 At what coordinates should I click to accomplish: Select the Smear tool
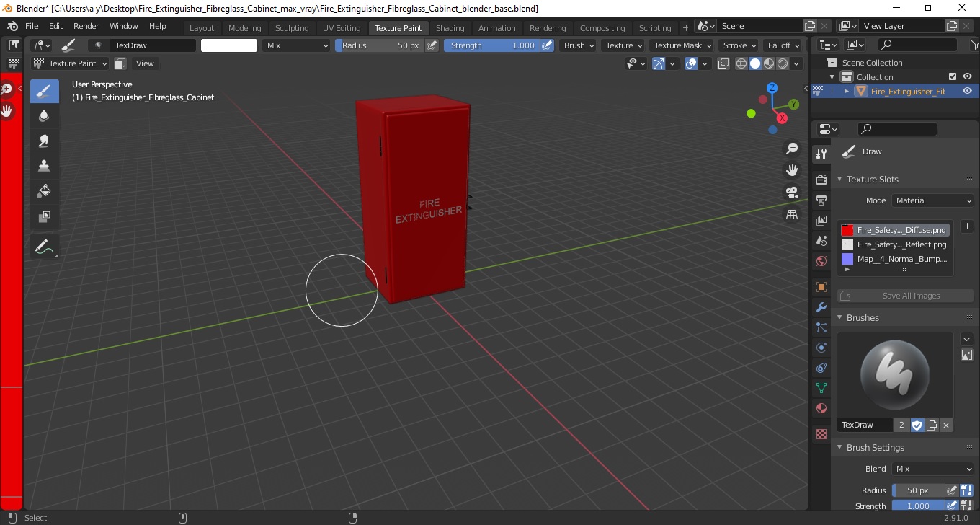[x=45, y=141]
